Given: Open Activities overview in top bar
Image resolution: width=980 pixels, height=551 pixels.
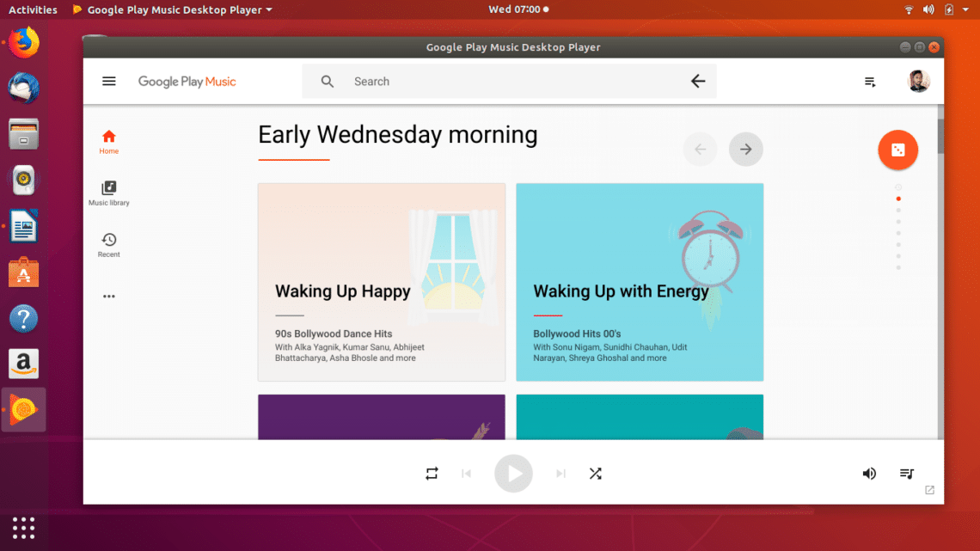Looking at the screenshot, I should (33, 10).
